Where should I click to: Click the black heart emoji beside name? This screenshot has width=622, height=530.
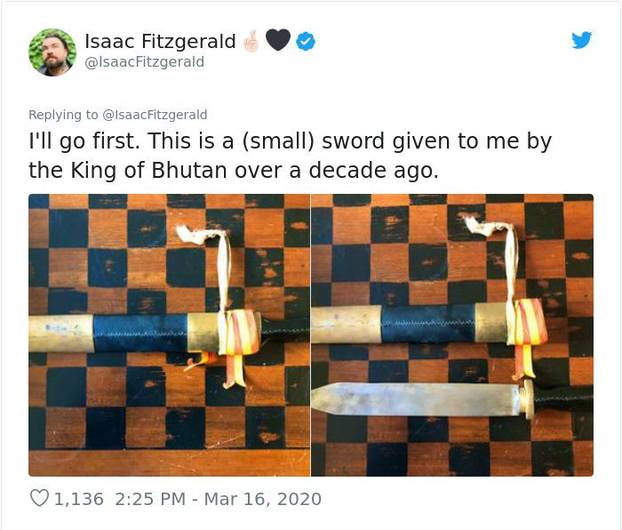click(x=280, y=40)
